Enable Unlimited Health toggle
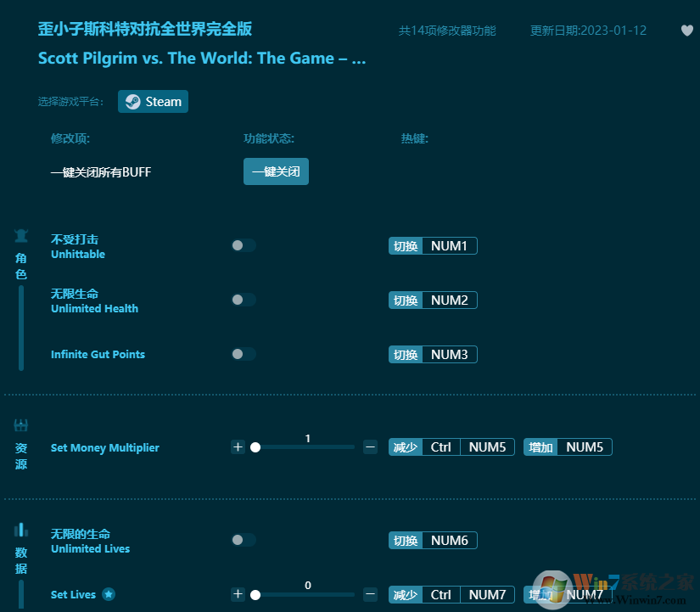Image resolution: width=700 pixels, height=612 pixels. pyautogui.click(x=244, y=300)
